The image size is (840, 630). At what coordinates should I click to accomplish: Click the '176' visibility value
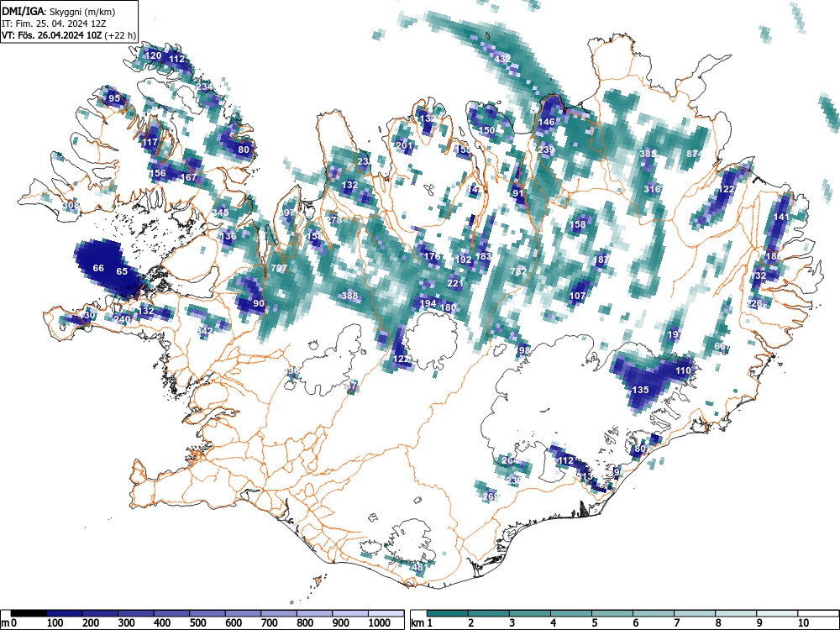[432, 256]
